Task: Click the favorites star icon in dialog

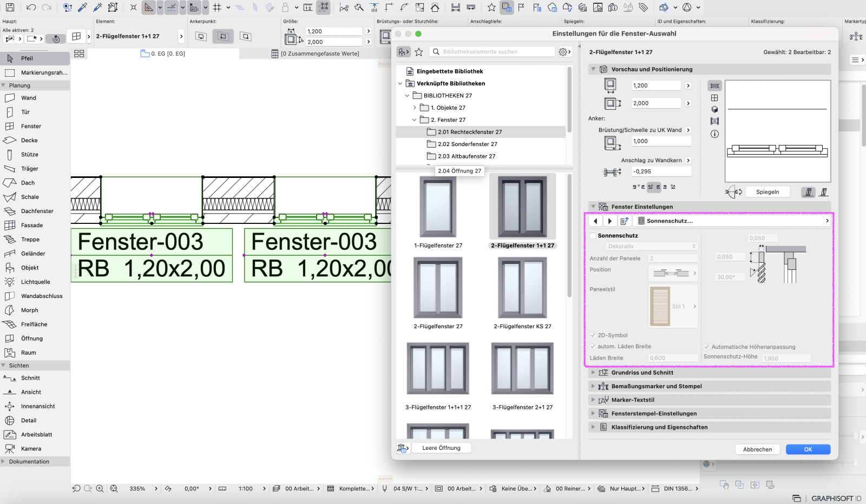Action: point(418,52)
